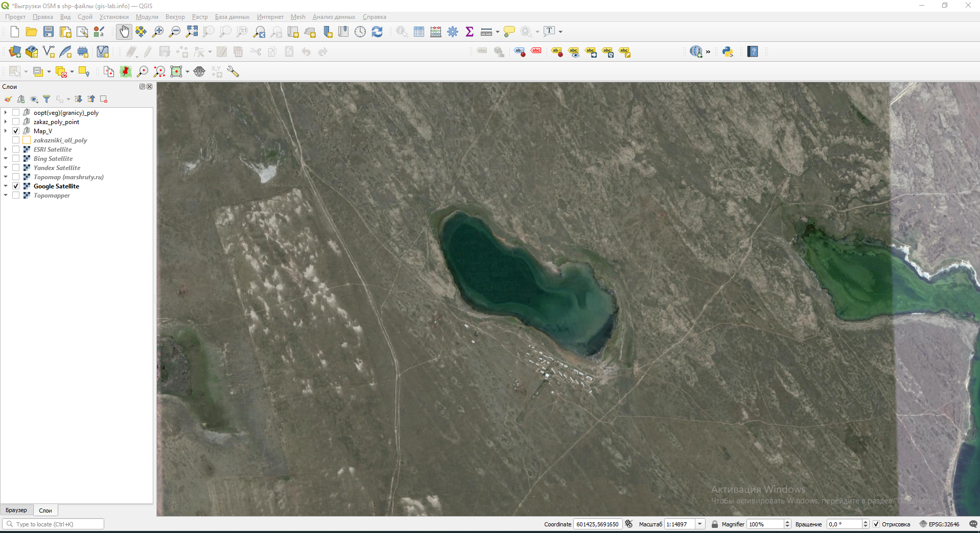
Task: Click the Zoom Last icon
Action: [x=259, y=32]
